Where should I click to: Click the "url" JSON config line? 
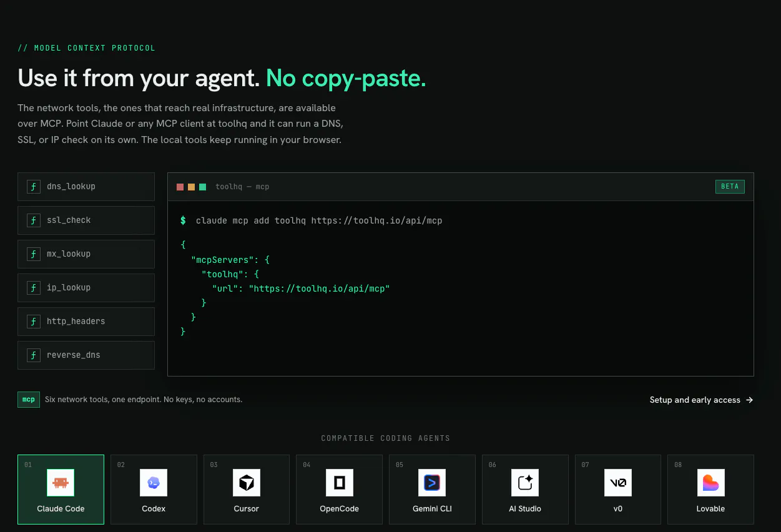[x=301, y=288]
